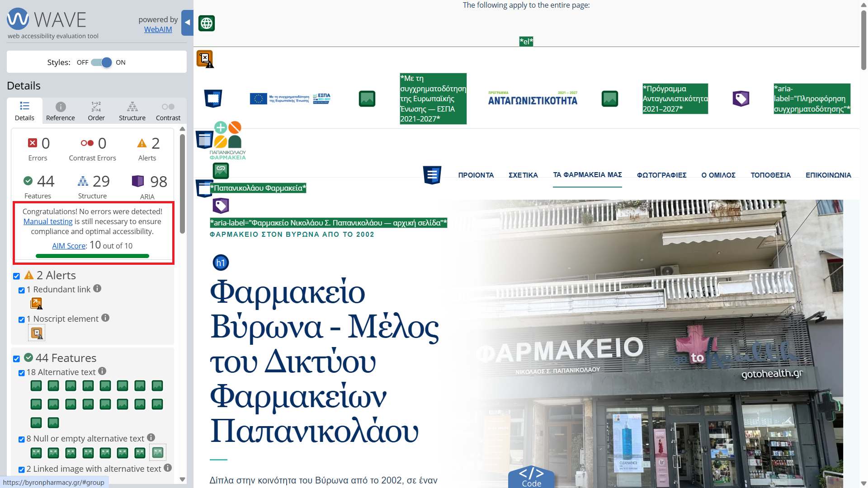Click the header structure icon beside ΕΣΠΑ logo
This screenshot has height=488, width=868.
[x=213, y=99]
